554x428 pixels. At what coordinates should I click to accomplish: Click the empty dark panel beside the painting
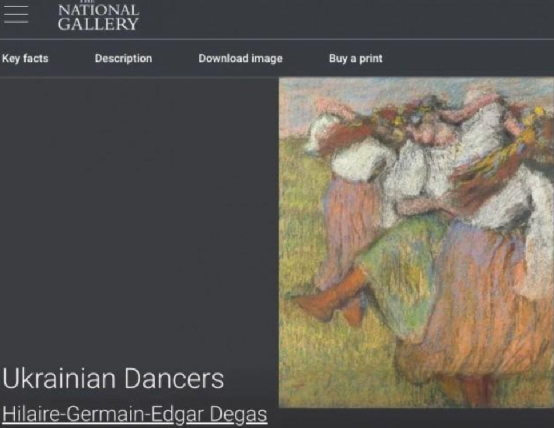tap(139, 219)
